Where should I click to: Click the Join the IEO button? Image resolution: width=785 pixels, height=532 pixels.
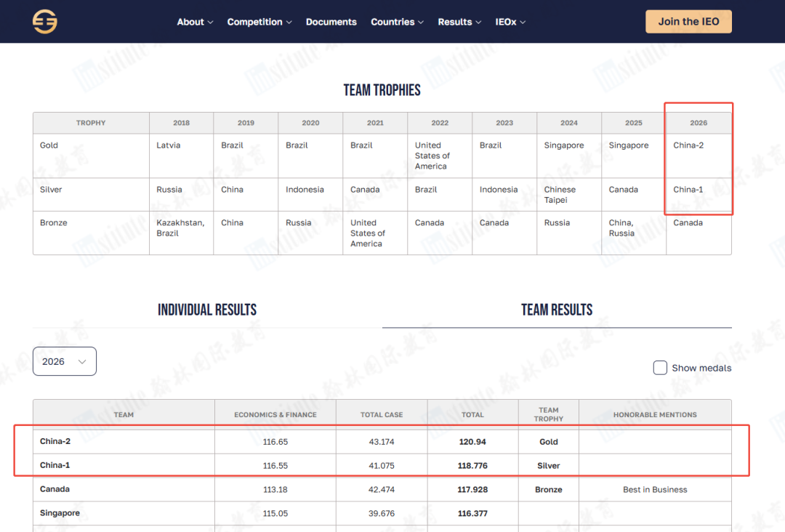click(x=688, y=22)
